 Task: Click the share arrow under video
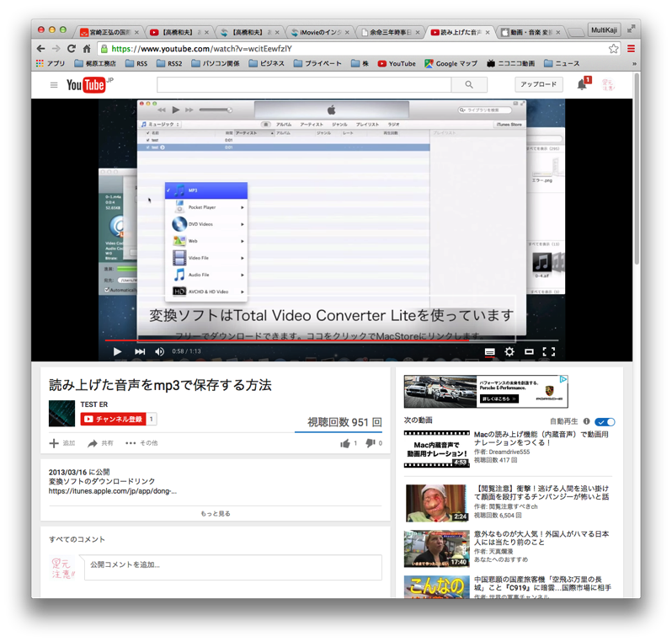[92, 443]
